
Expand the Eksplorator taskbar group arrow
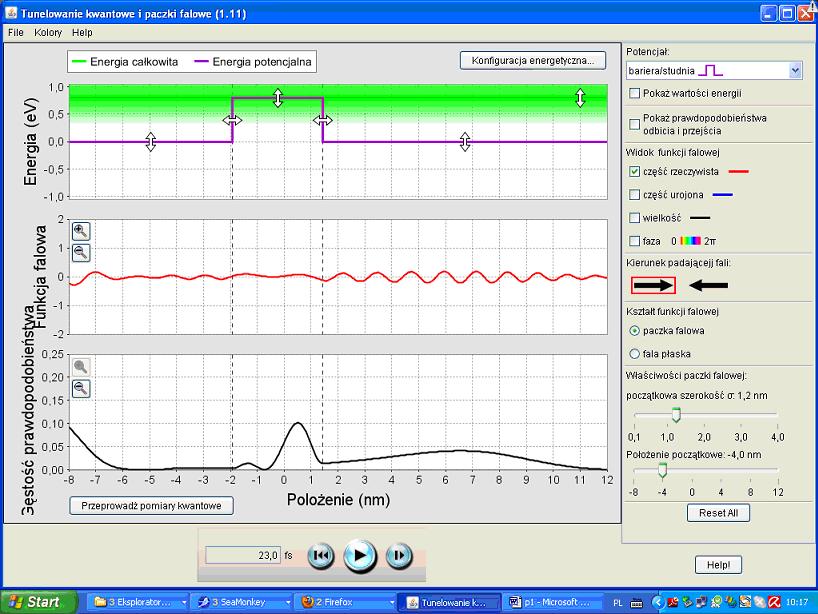click(x=184, y=603)
